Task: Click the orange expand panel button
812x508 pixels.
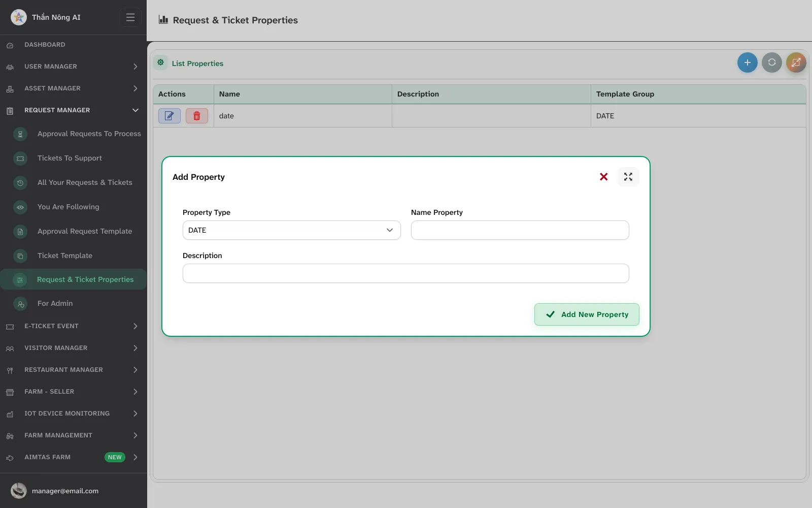Action: [796, 62]
